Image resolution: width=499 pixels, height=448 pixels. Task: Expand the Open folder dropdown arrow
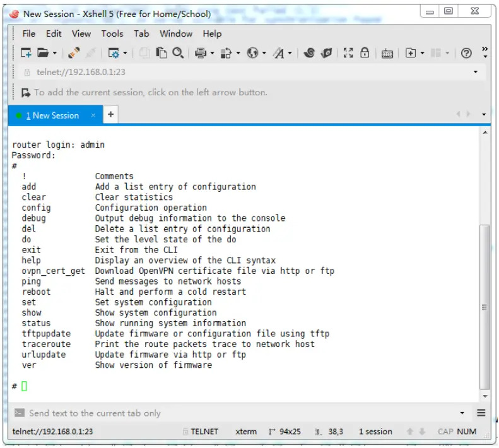click(x=55, y=54)
